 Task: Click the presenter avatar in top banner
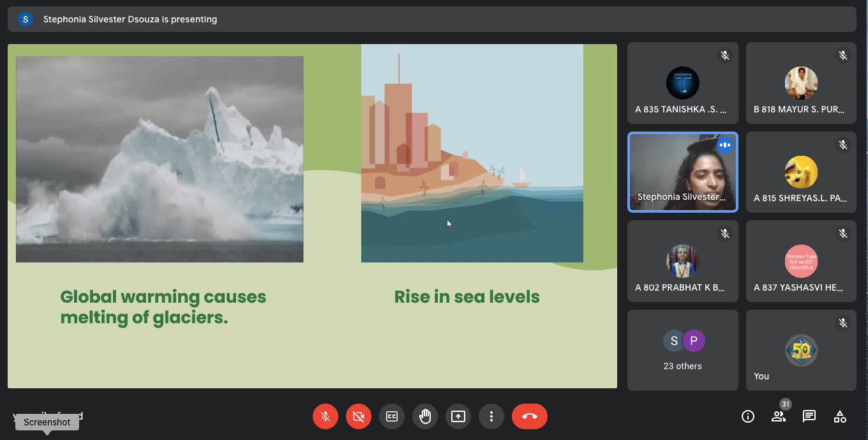[26, 19]
